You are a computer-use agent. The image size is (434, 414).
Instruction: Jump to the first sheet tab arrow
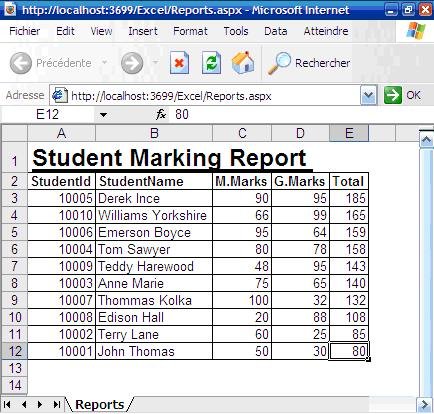coord(7,405)
